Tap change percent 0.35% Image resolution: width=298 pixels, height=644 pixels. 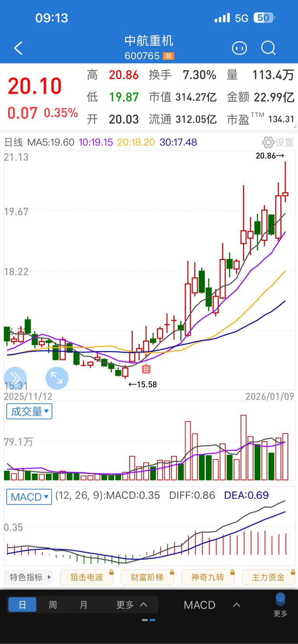(61, 113)
